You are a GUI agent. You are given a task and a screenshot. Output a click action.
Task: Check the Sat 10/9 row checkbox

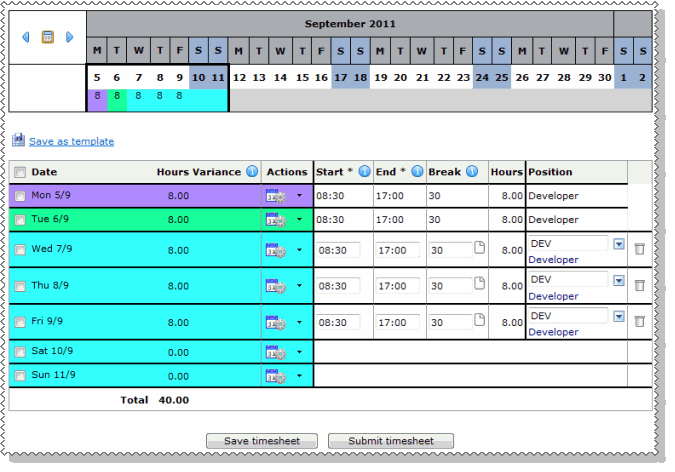click(20, 352)
